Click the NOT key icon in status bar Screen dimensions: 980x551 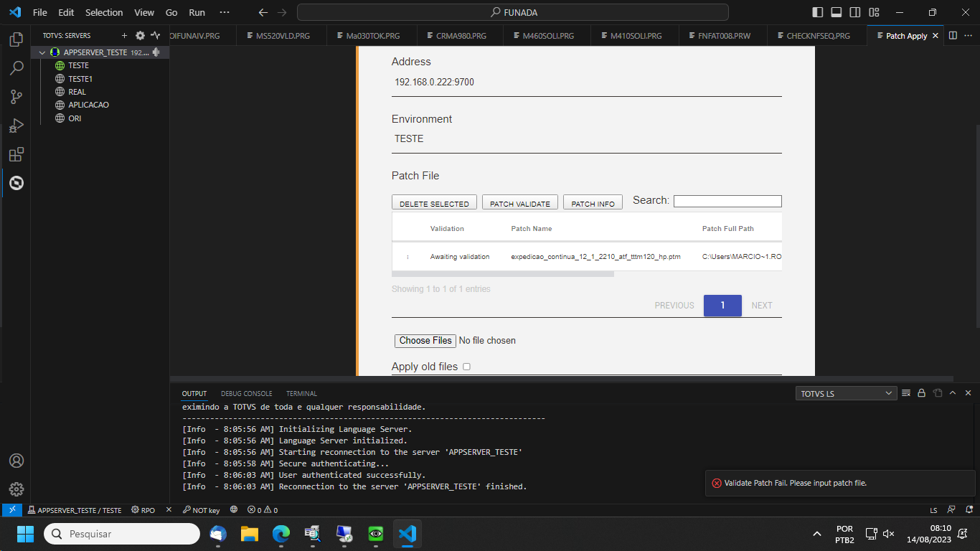pos(200,510)
